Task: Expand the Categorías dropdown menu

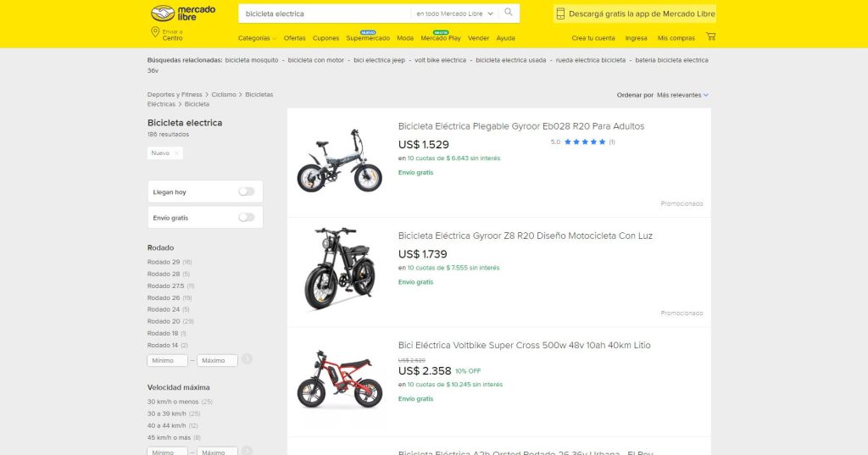Action: (257, 38)
